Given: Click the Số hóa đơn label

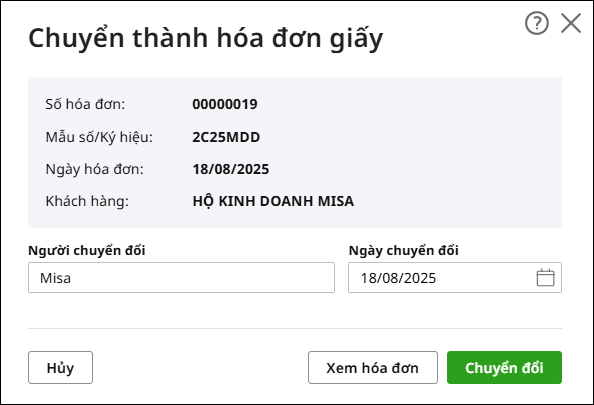Looking at the screenshot, I should click(85, 104).
